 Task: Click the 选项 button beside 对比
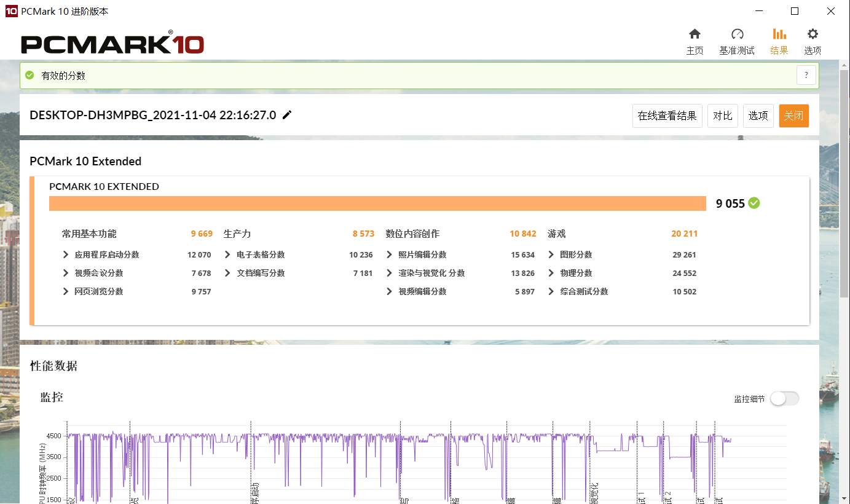758,116
